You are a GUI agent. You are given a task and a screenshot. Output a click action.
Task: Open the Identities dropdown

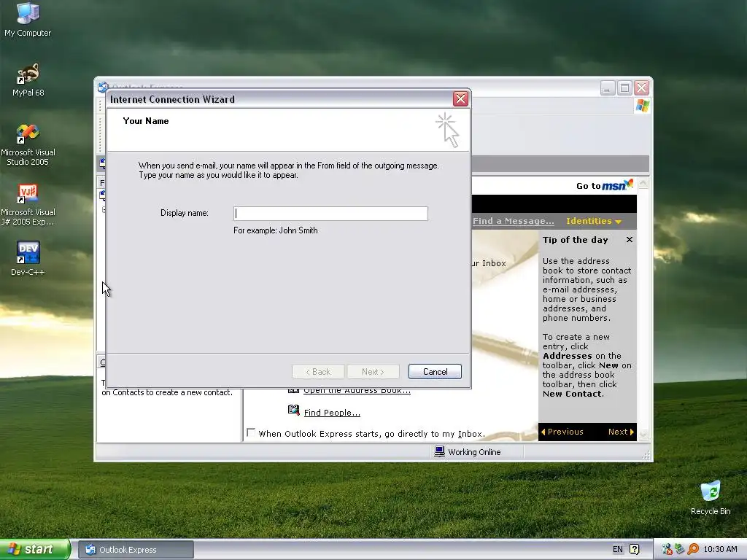pos(594,221)
